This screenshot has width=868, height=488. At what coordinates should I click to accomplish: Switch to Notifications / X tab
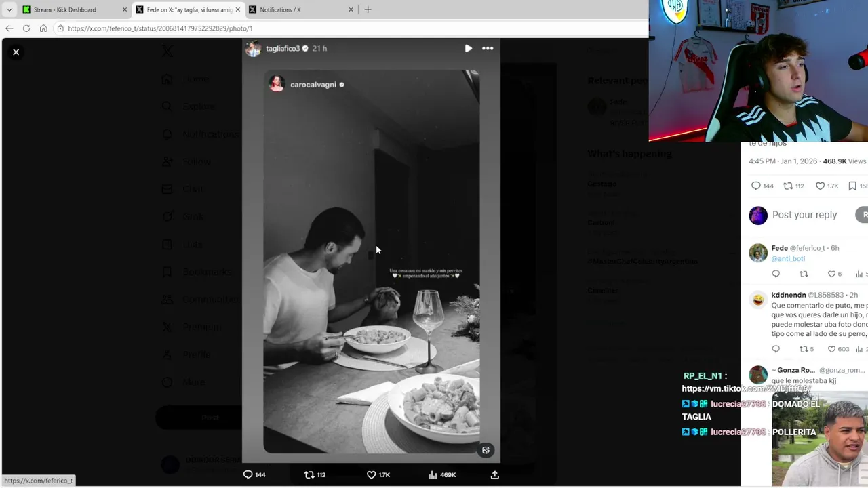280,9
